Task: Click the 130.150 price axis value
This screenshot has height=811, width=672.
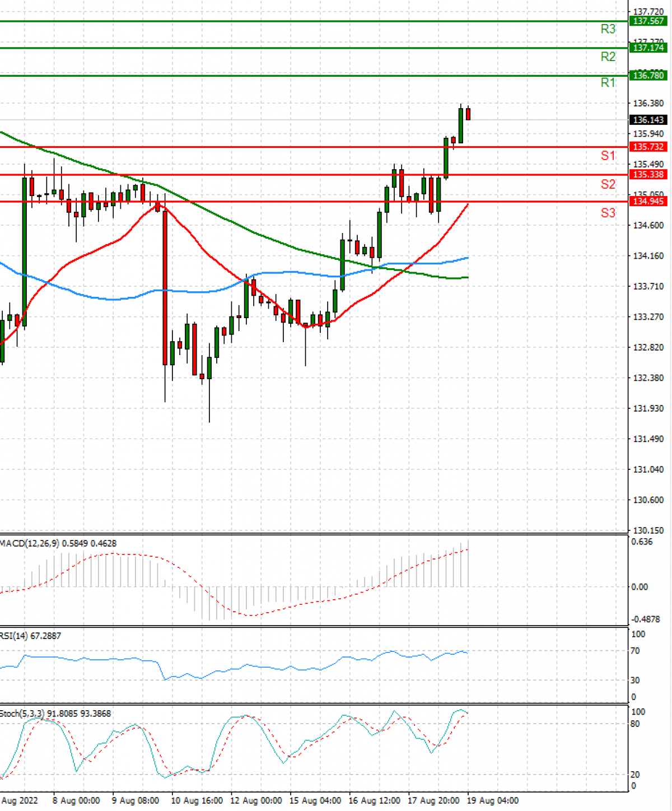Action: click(648, 530)
